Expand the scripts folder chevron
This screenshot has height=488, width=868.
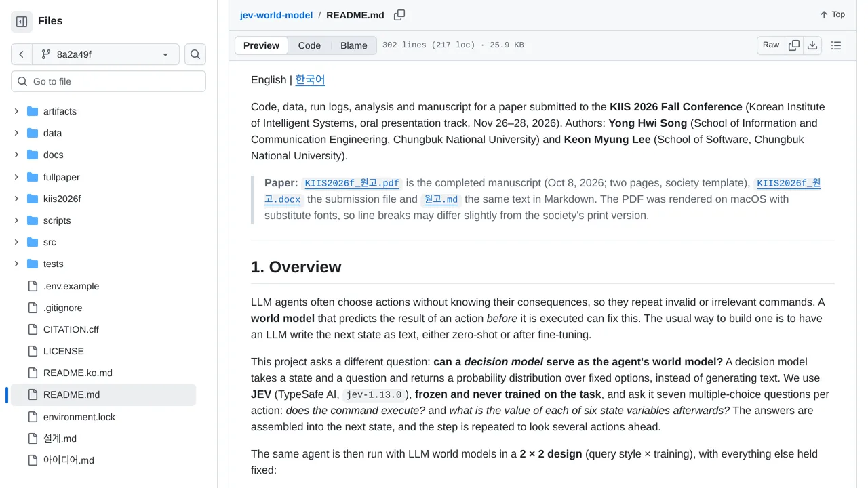[x=16, y=220]
